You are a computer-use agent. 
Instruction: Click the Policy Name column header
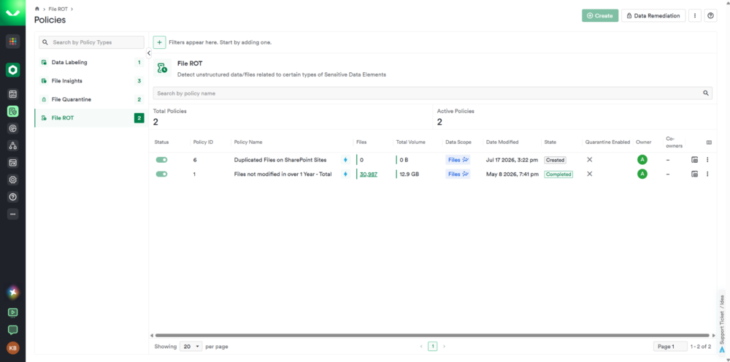pos(248,142)
